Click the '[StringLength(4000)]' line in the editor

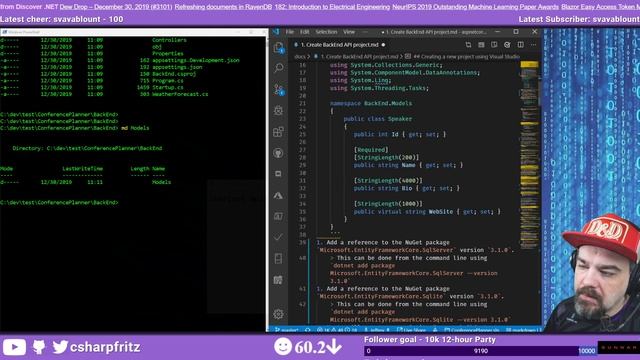(388, 180)
